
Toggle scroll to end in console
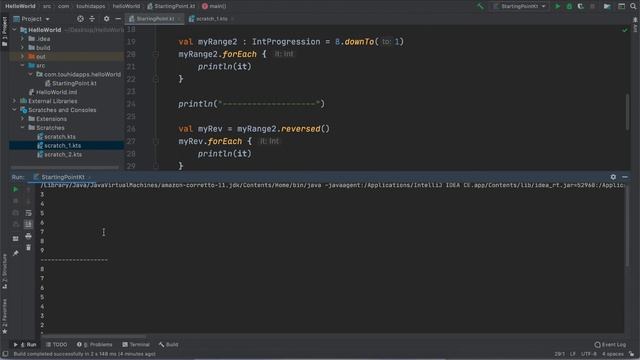(x=28, y=224)
